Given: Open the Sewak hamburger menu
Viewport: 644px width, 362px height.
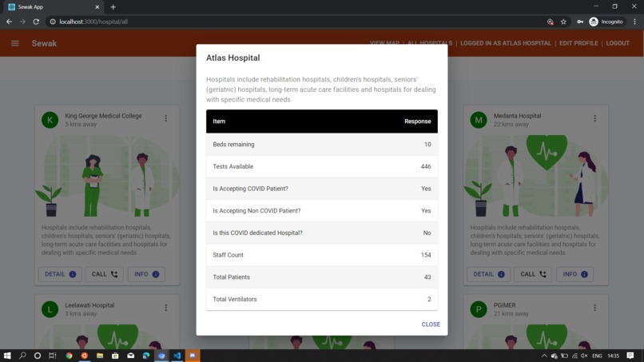Looking at the screenshot, I should (15, 43).
